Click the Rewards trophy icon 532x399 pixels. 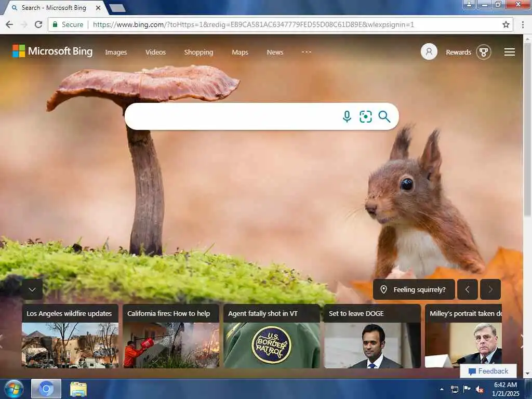[484, 52]
